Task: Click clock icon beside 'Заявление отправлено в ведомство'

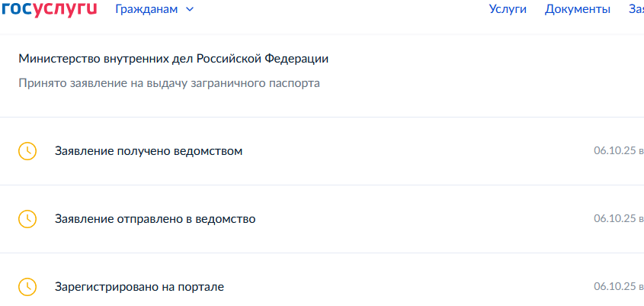Action: click(27, 219)
